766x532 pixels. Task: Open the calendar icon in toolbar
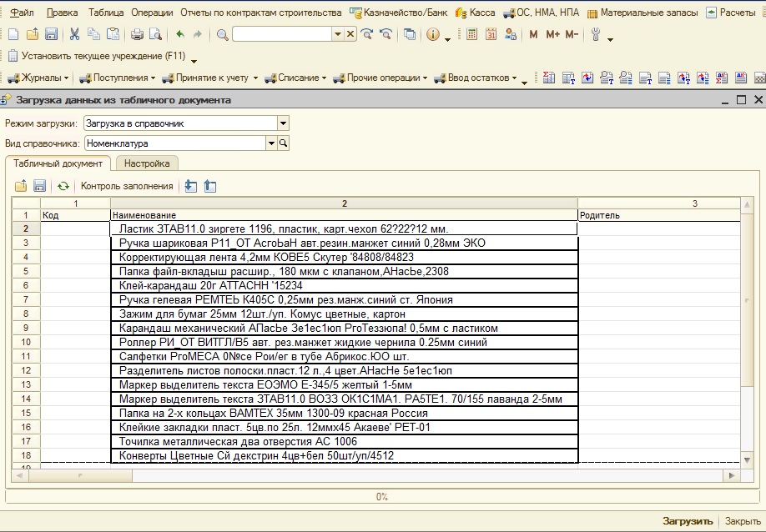point(491,34)
